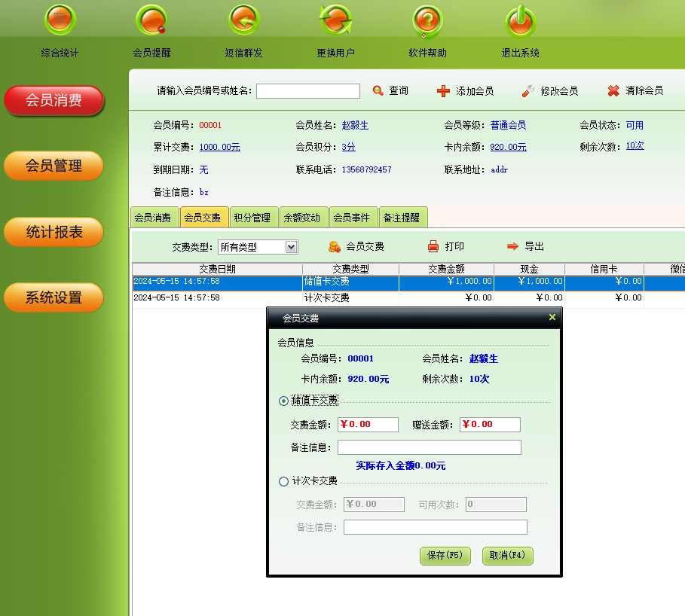This screenshot has width=685, height=616.
Task: Click the 查询 magnifier search icon
Action: pos(378,91)
